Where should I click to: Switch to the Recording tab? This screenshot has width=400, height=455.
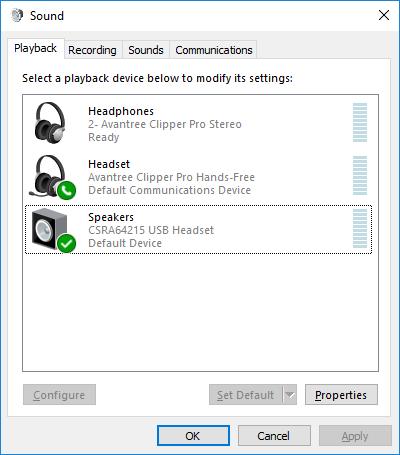(x=92, y=50)
